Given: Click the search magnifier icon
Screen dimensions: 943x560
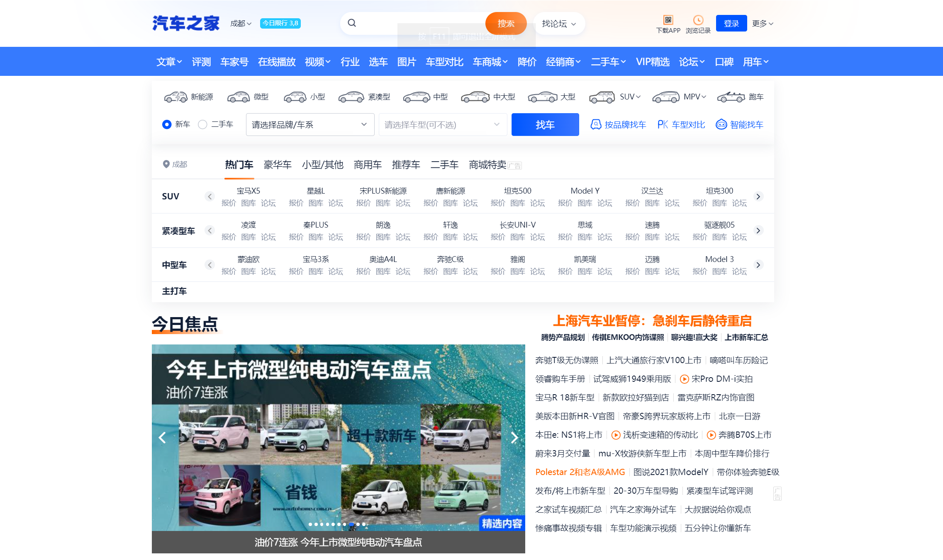Looking at the screenshot, I should [x=352, y=23].
